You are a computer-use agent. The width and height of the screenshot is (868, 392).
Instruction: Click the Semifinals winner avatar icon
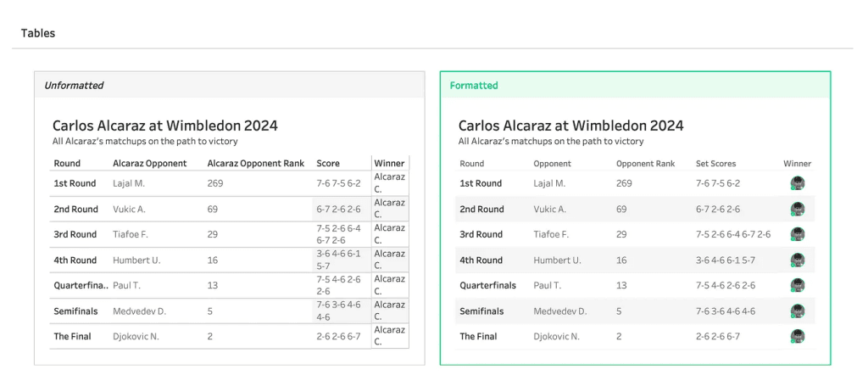point(797,311)
